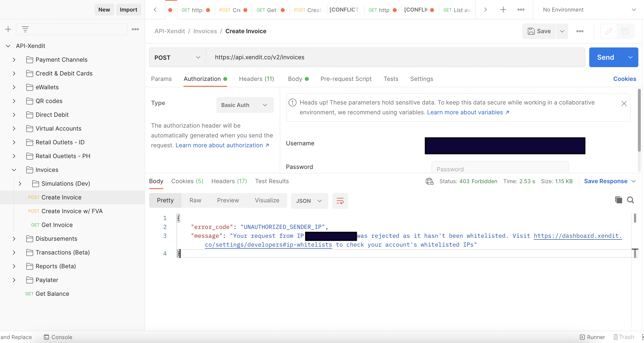The image size is (644, 343).
Task: Collapse the Invoices folder
Action: 14,170
